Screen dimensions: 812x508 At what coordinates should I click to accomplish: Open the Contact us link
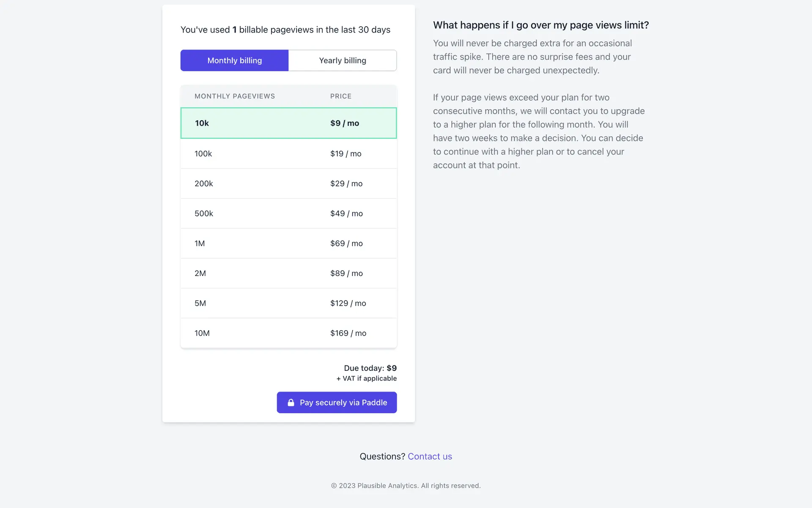coord(430,456)
